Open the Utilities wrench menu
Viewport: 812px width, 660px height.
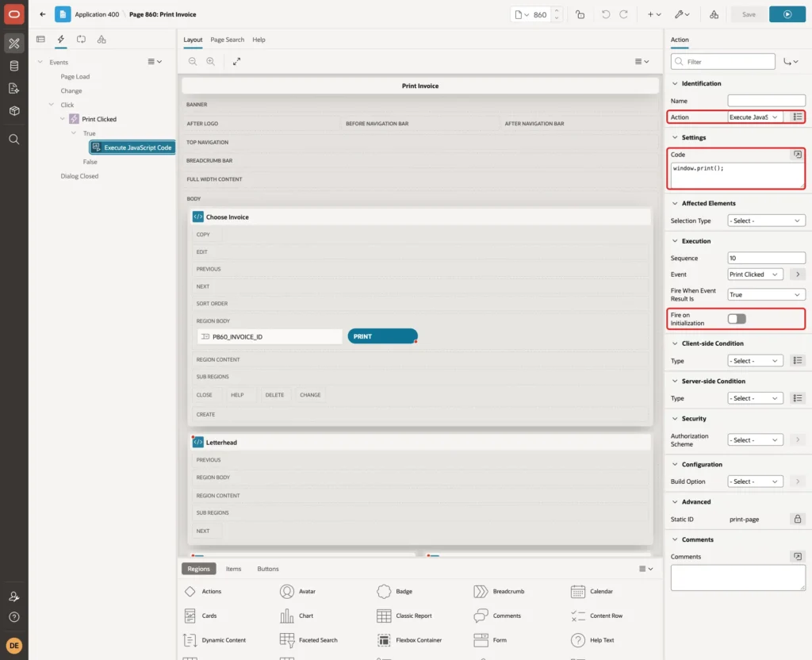(x=681, y=14)
